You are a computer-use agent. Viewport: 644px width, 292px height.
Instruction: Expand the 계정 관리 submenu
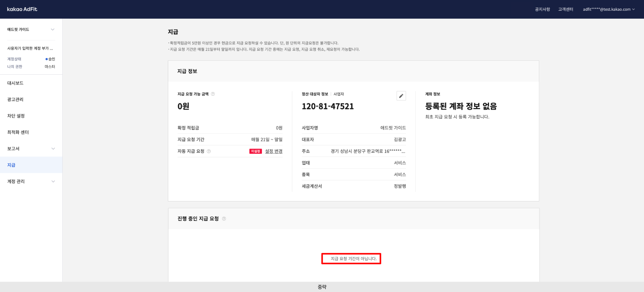pyautogui.click(x=53, y=182)
